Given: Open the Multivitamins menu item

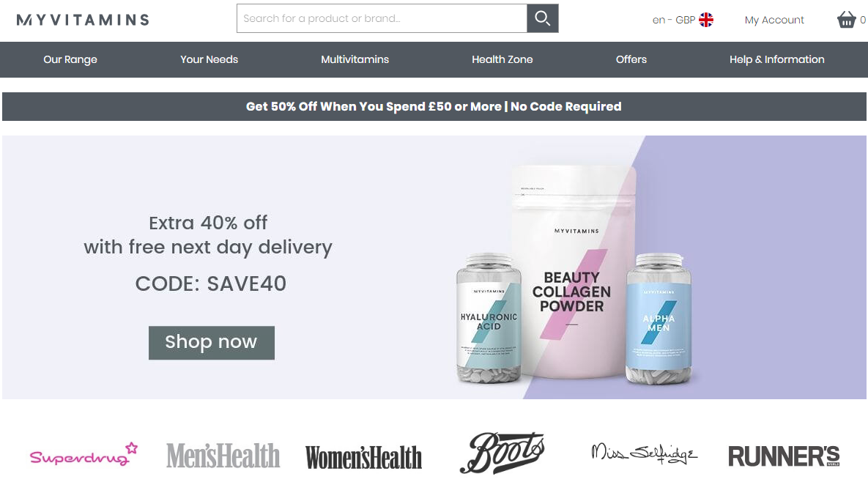Looking at the screenshot, I should 355,59.
